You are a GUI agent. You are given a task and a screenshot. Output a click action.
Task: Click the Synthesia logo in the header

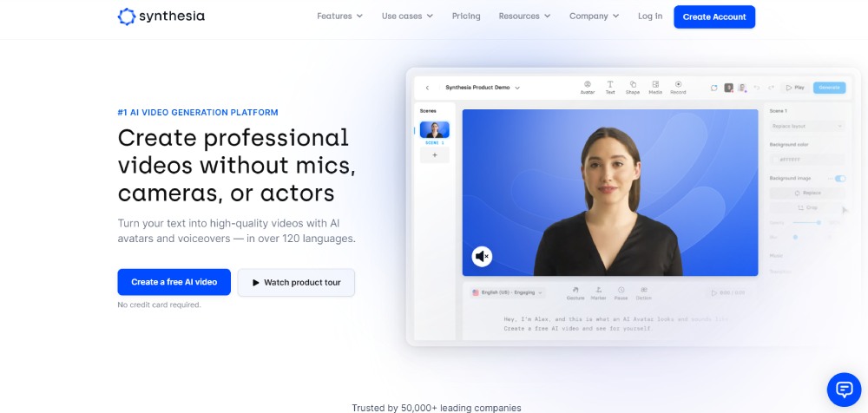click(161, 16)
